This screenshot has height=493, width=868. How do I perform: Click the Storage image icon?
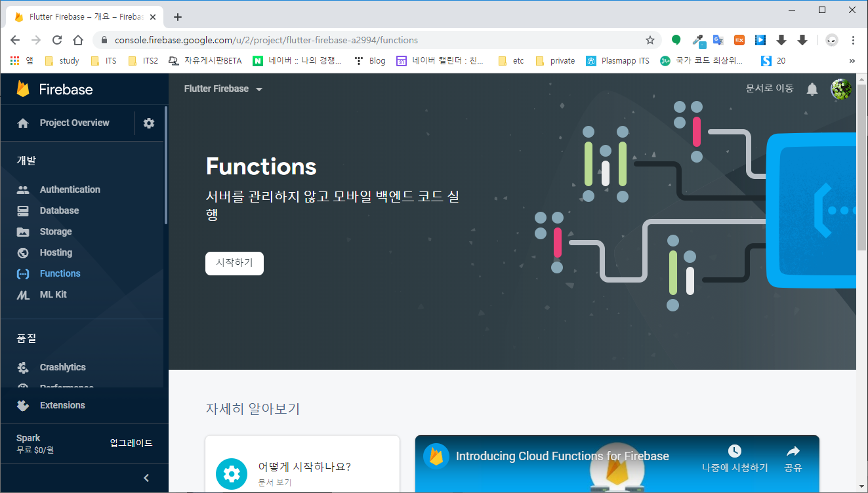[23, 231]
